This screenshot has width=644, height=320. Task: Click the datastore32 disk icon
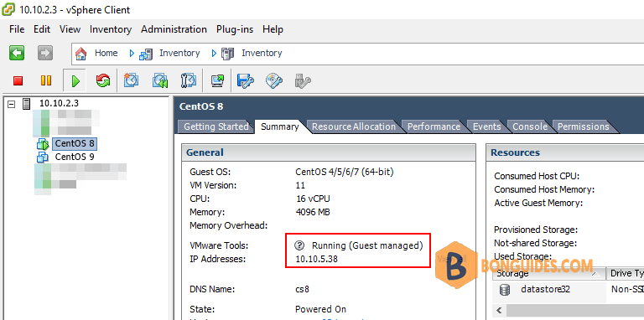(504, 289)
